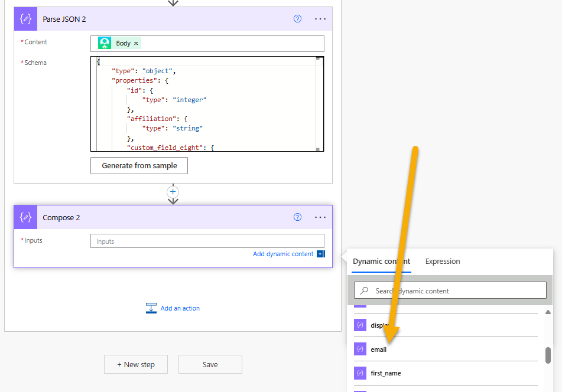Click the "properties" key in Schema
This screenshot has height=392, width=562.
click(134, 80)
